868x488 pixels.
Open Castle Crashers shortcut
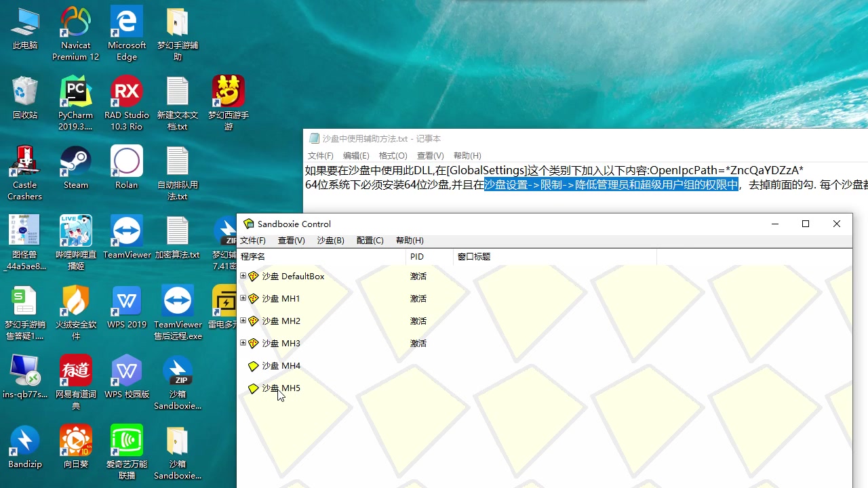pyautogui.click(x=25, y=174)
